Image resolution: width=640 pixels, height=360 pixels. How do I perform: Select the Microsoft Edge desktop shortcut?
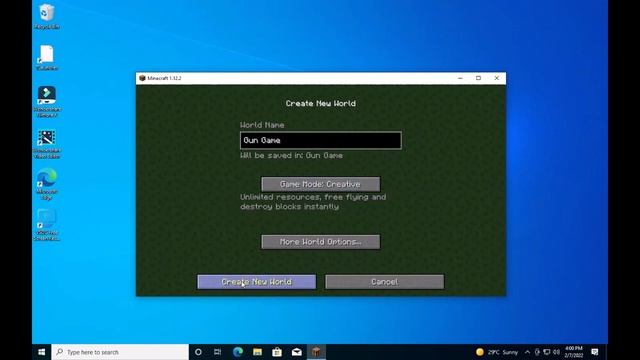[47, 184]
